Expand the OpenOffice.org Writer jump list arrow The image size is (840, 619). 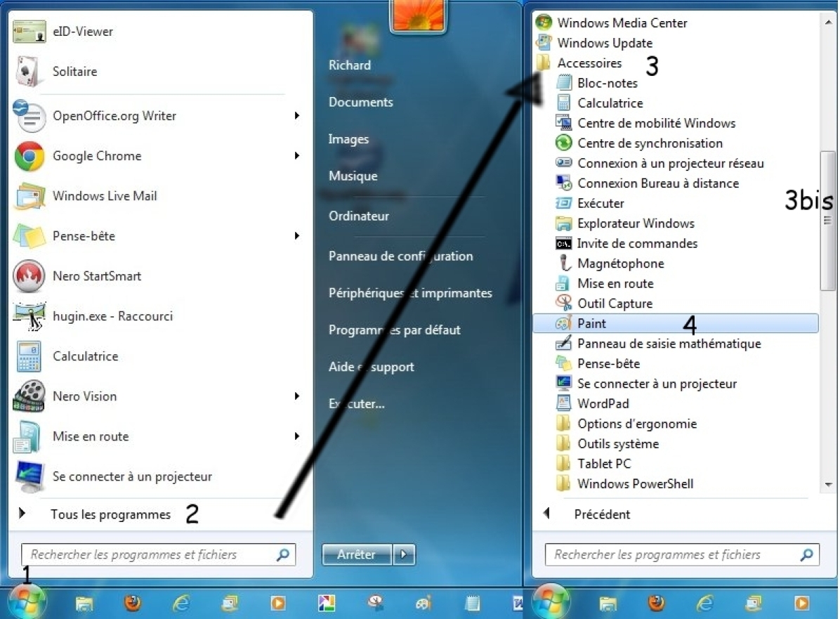click(x=297, y=116)
